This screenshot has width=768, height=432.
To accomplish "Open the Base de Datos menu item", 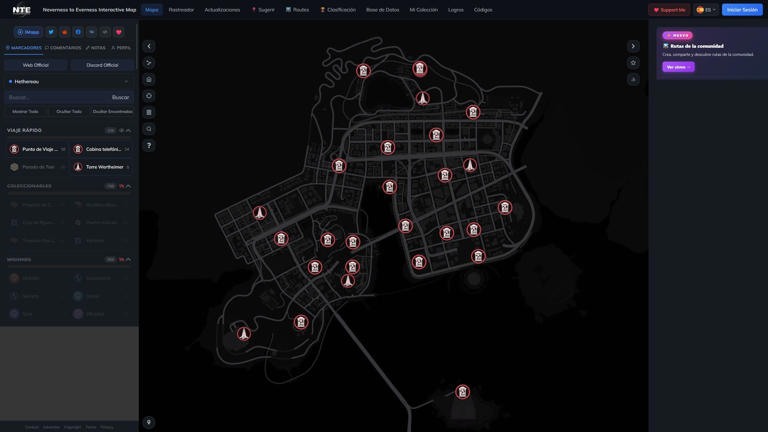I will coord(383,10).
